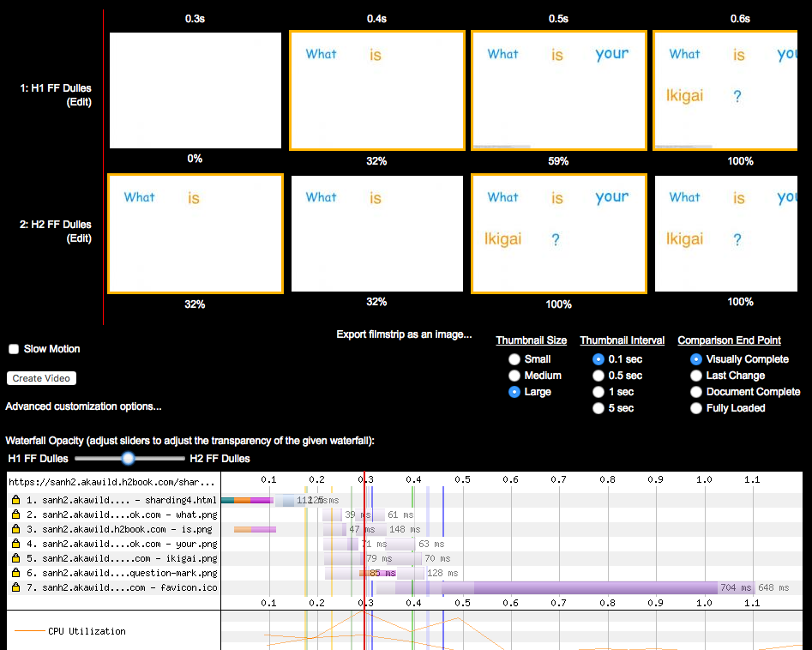Click the Waterfall Opacity slider handle
Image resolution: width=812 pixels, height=650 pixels.
129,459
